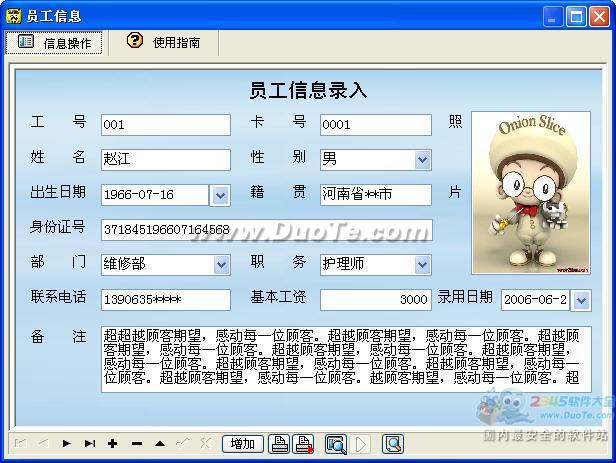Click the 增加 button
616x463 pixels.
pos(242,444)
